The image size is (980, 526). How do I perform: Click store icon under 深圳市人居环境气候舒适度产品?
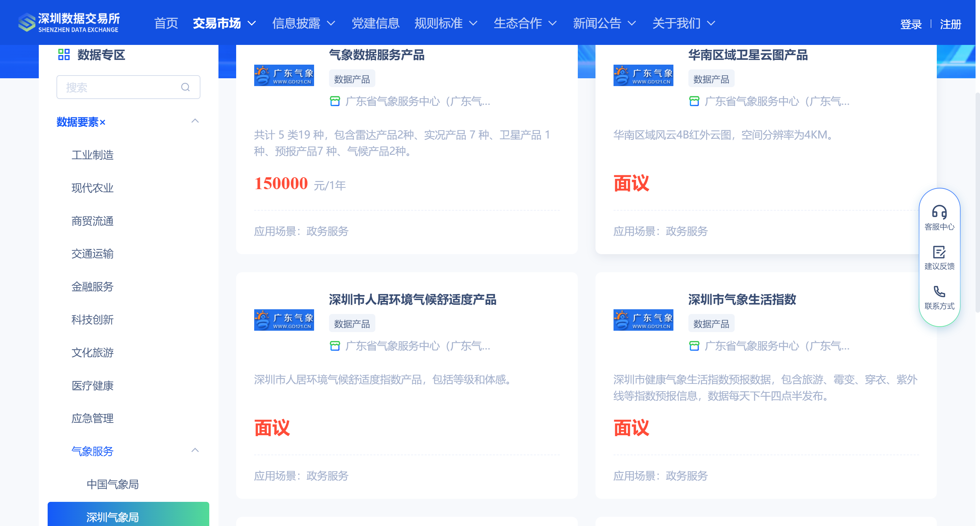click(335, 346)
